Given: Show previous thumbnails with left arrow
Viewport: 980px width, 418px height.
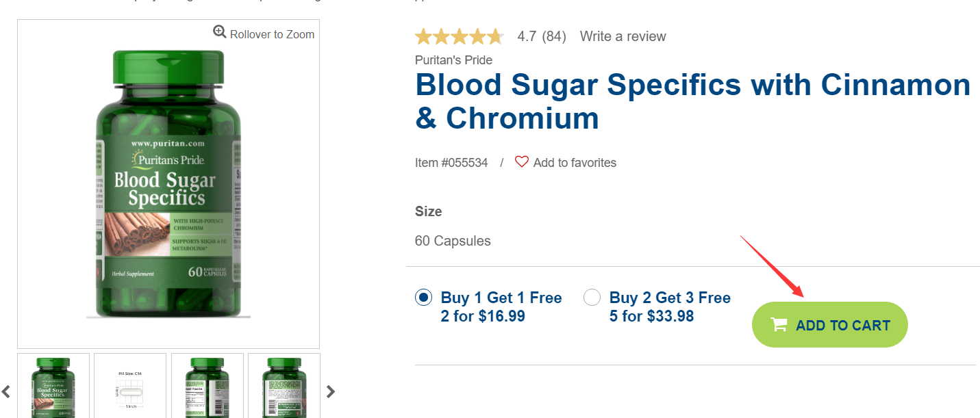Looking at the screenshot, I should tap(6, 391).
